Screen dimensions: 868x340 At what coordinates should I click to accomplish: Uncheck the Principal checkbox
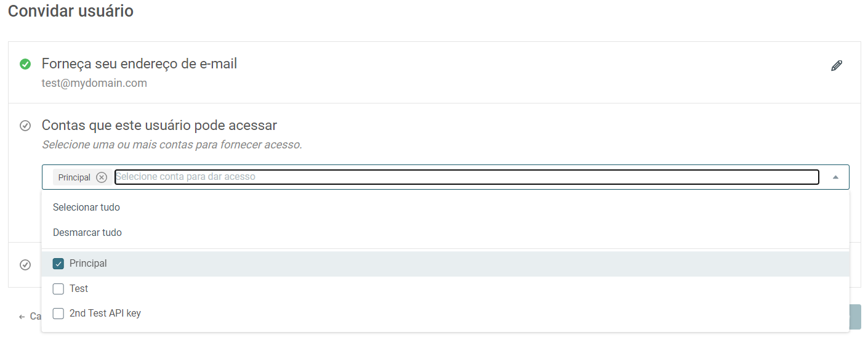pos(58,264)
